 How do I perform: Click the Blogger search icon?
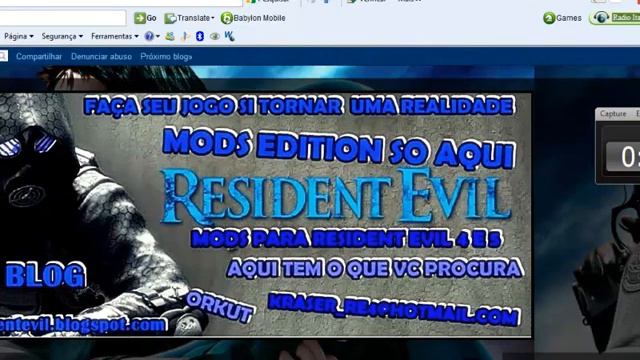tap(3, 56)
